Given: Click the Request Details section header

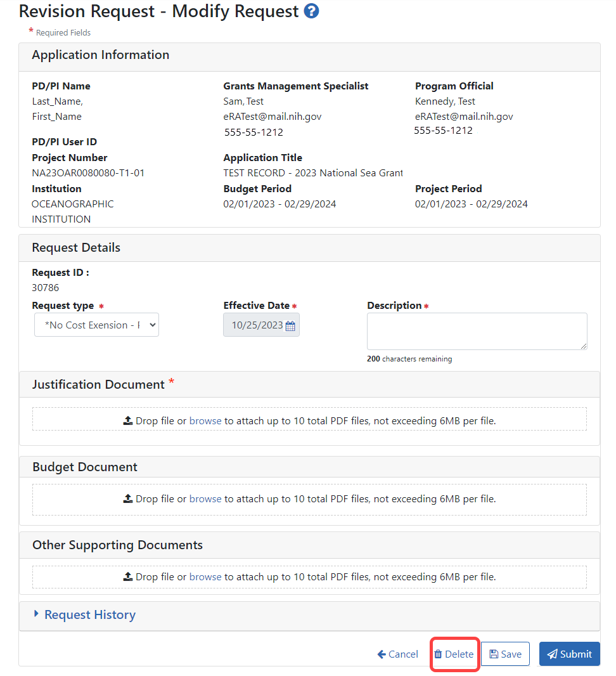Looking at the screenshot, I should tap(309, 249).
